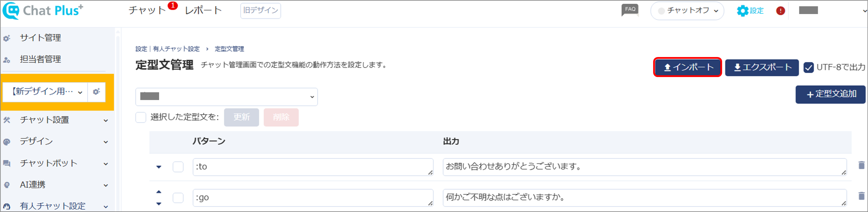The height and width of the screenshot is (212, 868).
Task: Open settings via the gear 設定 icon
Action: [750, 11]
